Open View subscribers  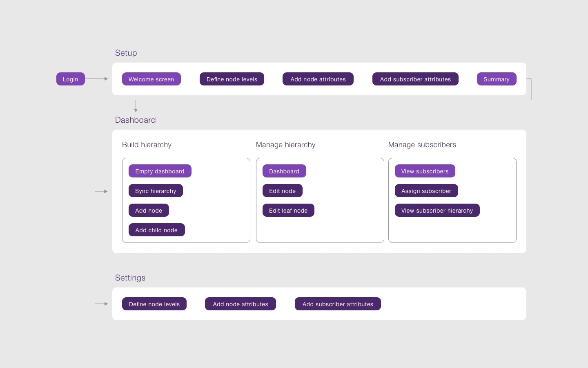pos(425,171)
